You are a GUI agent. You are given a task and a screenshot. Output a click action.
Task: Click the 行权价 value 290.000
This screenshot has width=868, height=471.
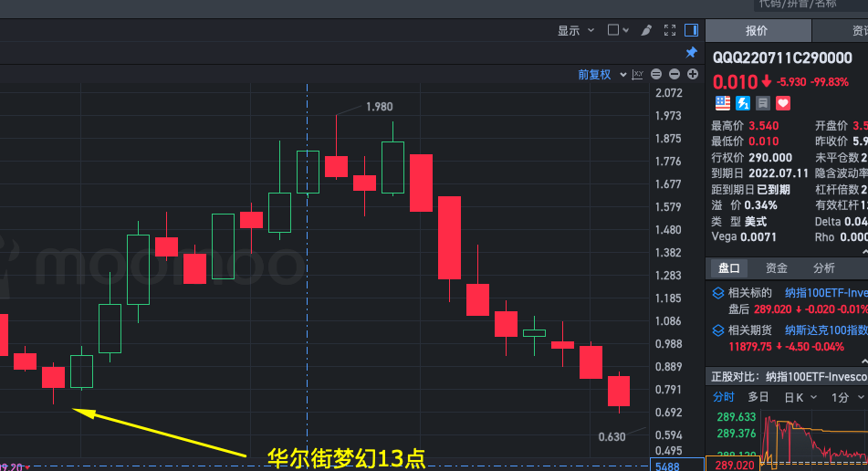(x=770, y=158)
